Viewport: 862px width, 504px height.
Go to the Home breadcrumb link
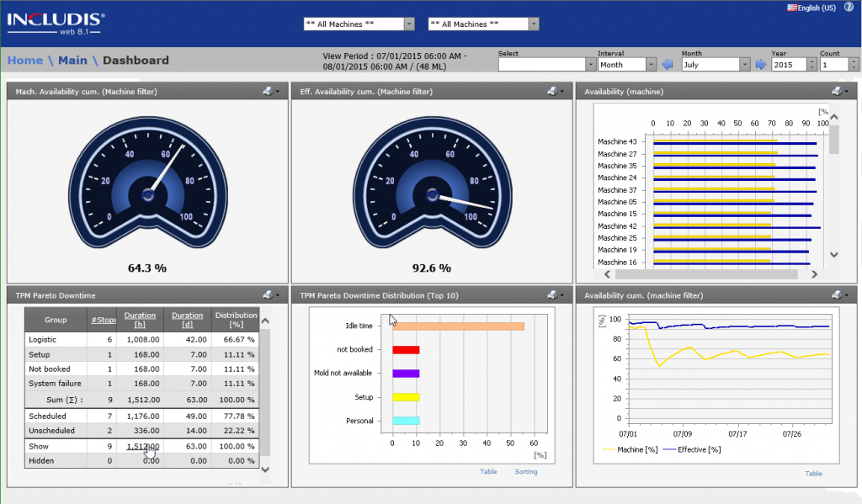pyautogui.click(x=24, y=60)
